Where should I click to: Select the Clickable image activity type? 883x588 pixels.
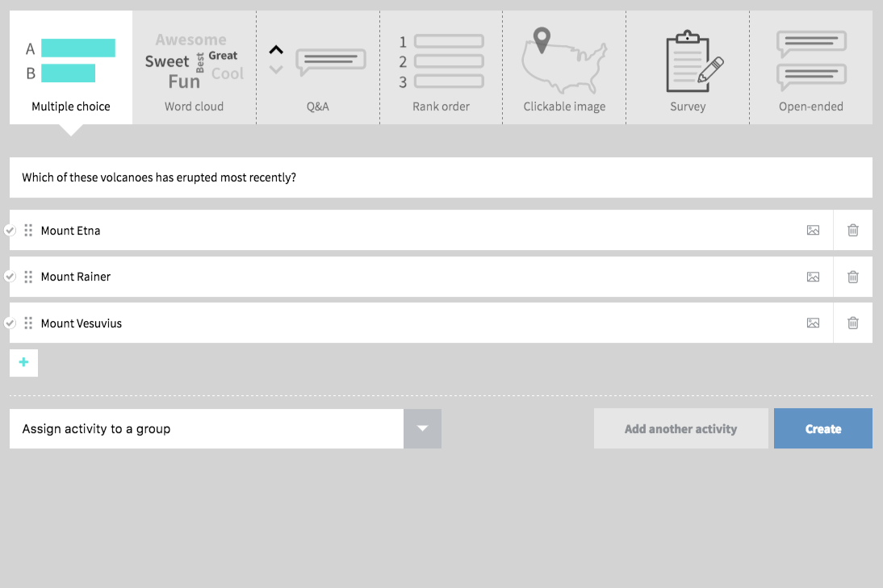(x=564, y=69)
